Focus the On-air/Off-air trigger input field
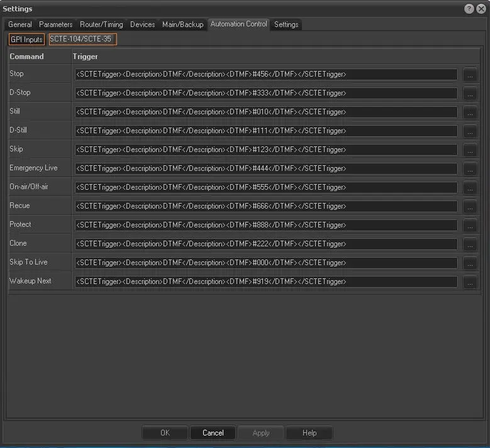This screenshot has width=490, height=448. [266, 188]
